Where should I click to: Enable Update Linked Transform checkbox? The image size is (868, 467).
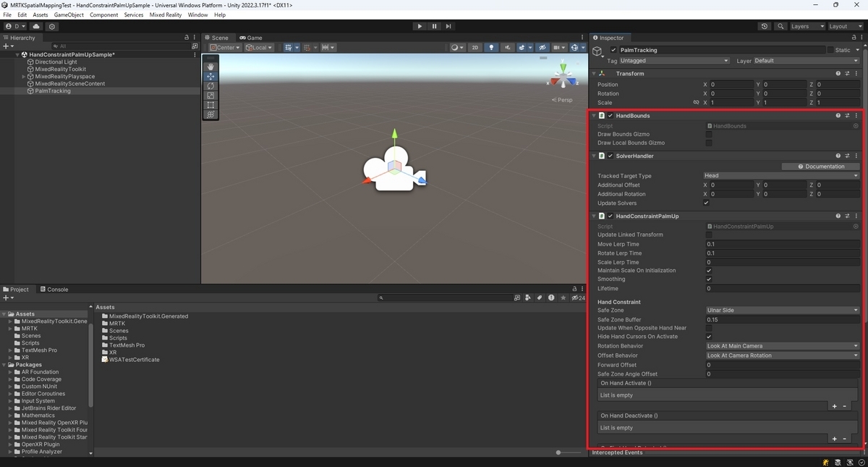[x=709, y=235]
